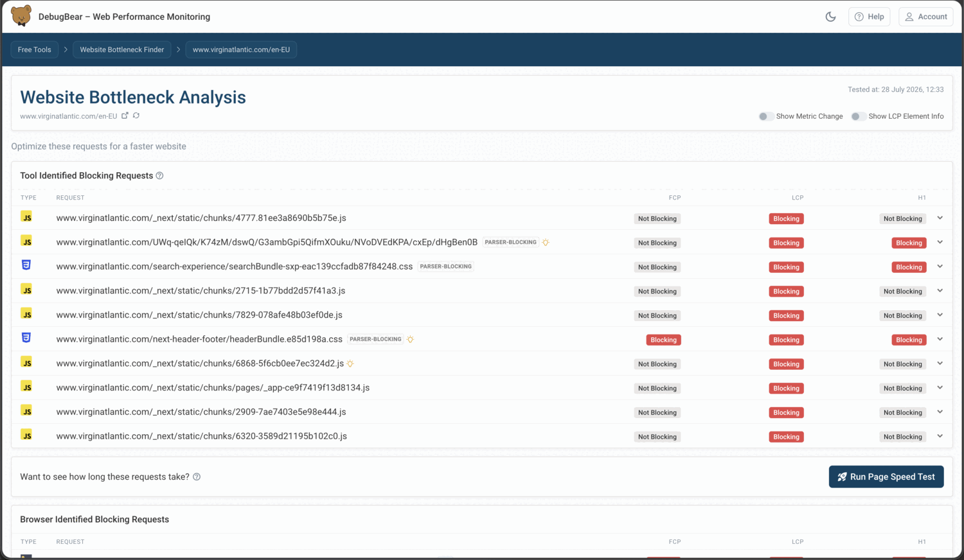The width and height of the screenshot is (964, 560).
Task: Enable Show LCP Element Info toggle
Action: coord(857,116)
